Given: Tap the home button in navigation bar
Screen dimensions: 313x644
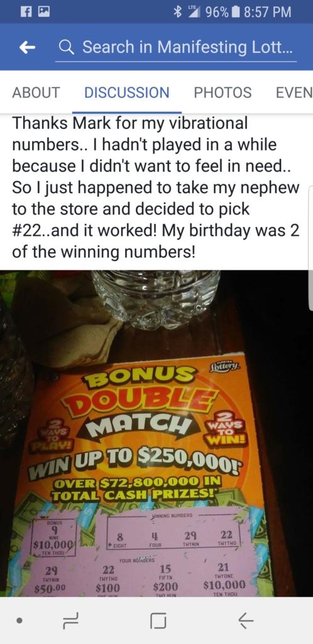Looking at the screenshot, I should [x=158, y=620].
